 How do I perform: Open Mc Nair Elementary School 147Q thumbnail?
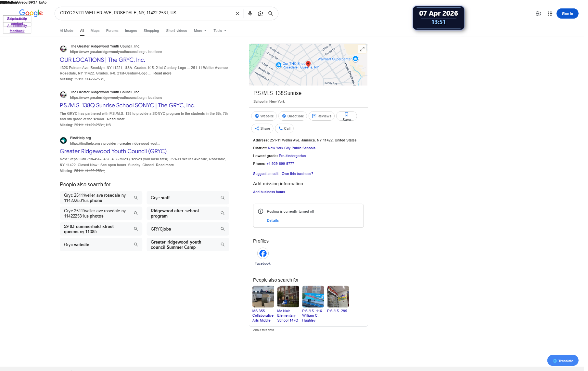tap(288, 297)
